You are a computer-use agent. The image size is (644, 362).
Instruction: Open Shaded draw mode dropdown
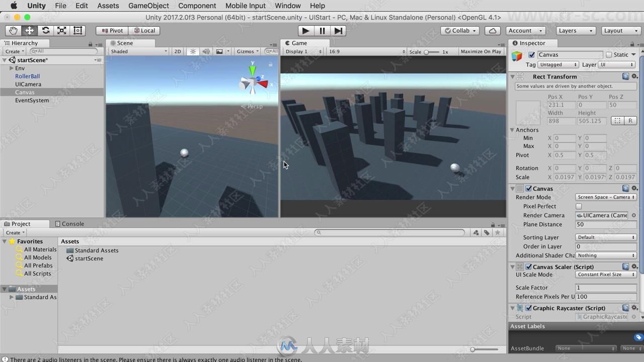[x=139, y=51]
